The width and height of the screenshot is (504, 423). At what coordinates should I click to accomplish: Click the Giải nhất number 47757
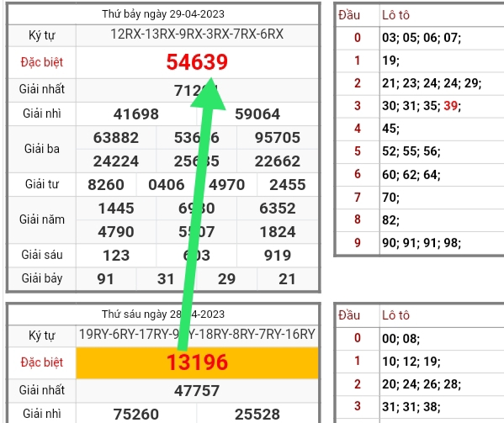(197, 391)
